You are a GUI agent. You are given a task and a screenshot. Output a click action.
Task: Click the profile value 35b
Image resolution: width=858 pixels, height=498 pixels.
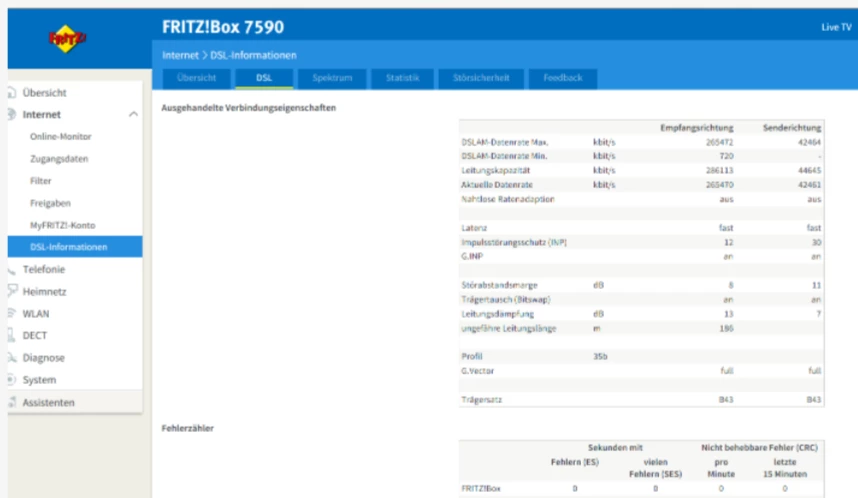600,356
